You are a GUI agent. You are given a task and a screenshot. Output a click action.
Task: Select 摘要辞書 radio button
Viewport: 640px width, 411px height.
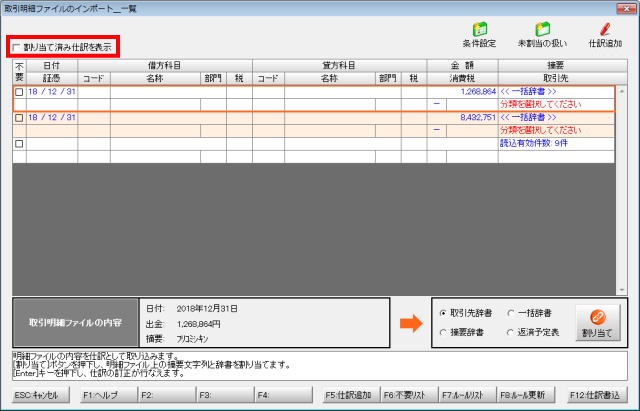[x=443, y=333]
